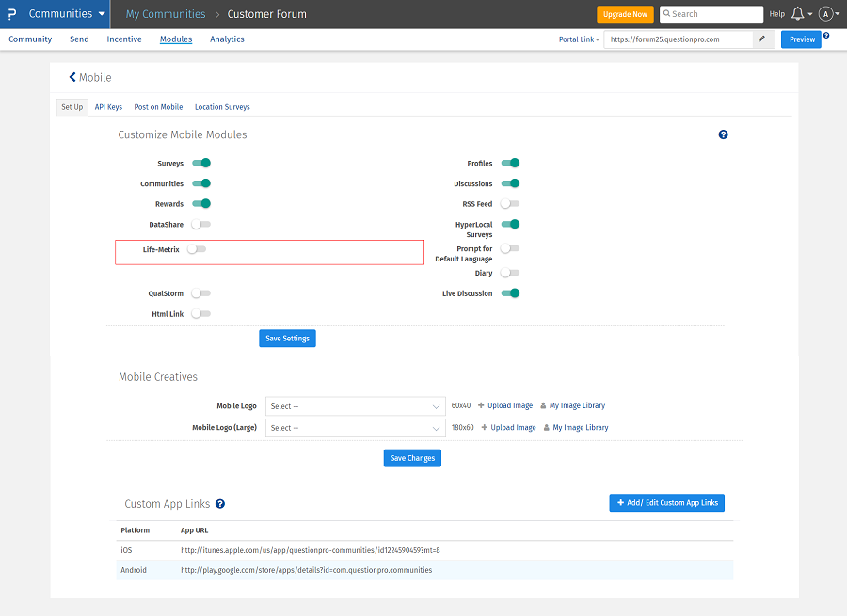
Task: Click the Platform column header
Action: (135, 530)
